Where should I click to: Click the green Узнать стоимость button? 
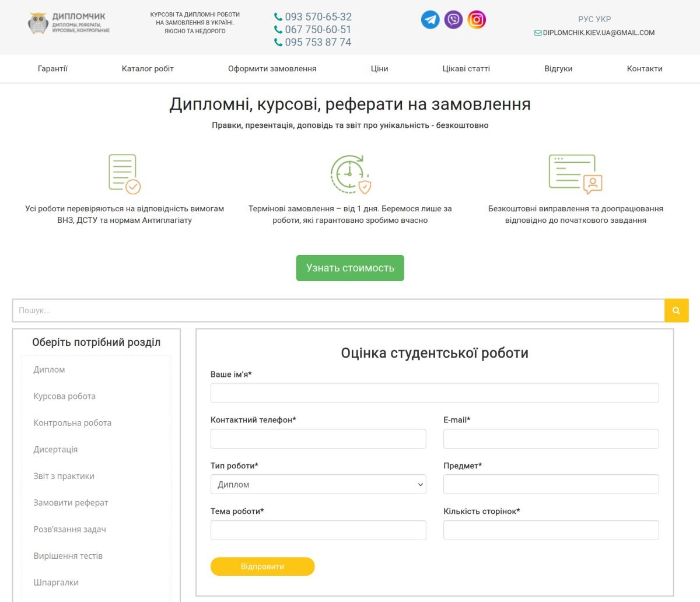[x=350, y=268]
